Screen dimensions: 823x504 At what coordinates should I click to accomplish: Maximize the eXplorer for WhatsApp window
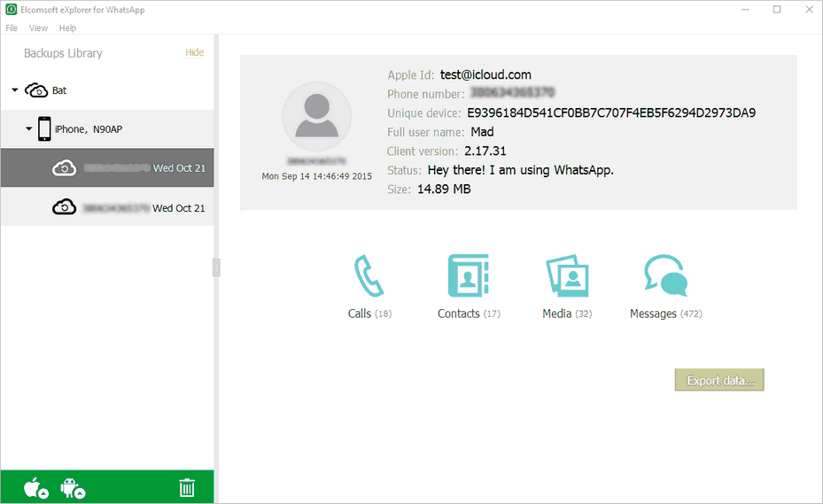coord(777,10)
